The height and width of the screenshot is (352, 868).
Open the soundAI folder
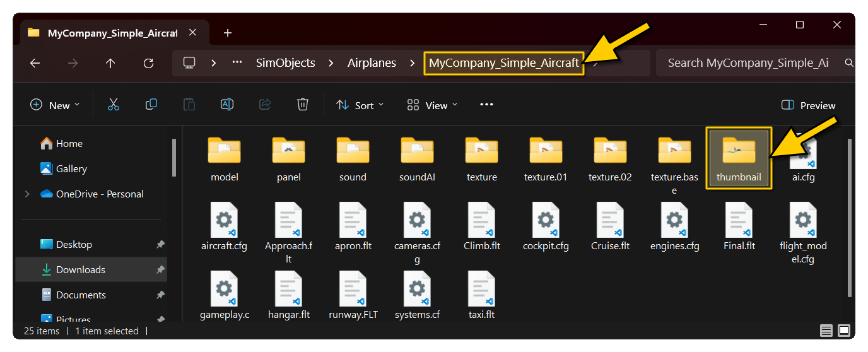click(x=417, y=160)
